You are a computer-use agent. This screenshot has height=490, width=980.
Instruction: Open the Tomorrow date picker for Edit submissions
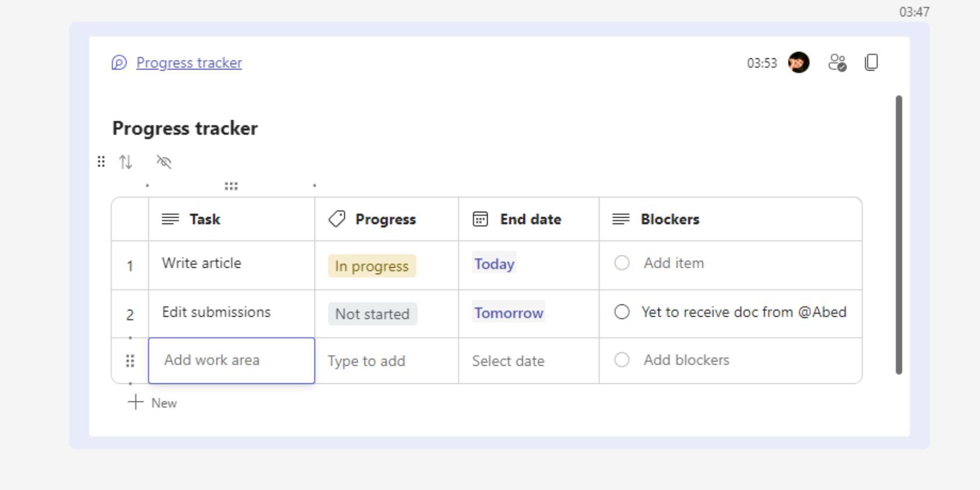coord(508,313)
